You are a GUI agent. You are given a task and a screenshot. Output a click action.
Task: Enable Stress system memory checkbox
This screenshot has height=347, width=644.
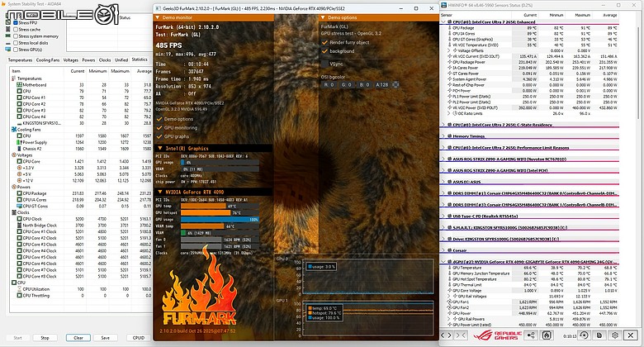(x=16, y=36)
